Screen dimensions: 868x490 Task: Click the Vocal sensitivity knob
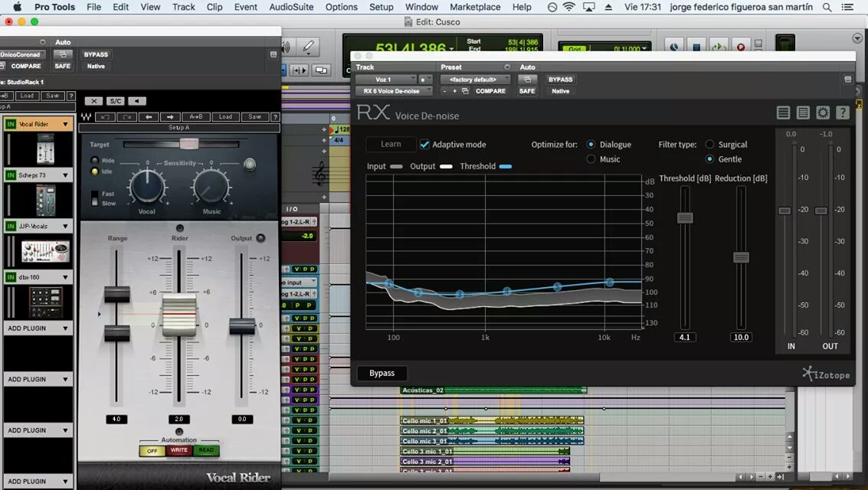pos(146,186)
